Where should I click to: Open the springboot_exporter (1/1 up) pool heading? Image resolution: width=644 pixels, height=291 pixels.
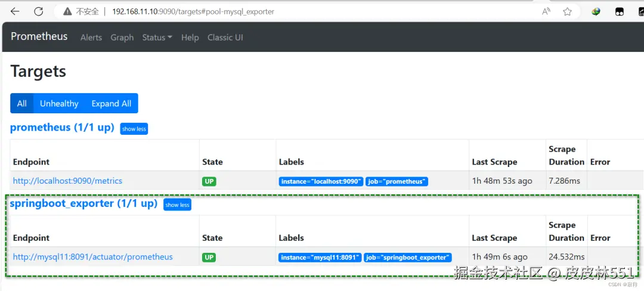pos(84,203)
